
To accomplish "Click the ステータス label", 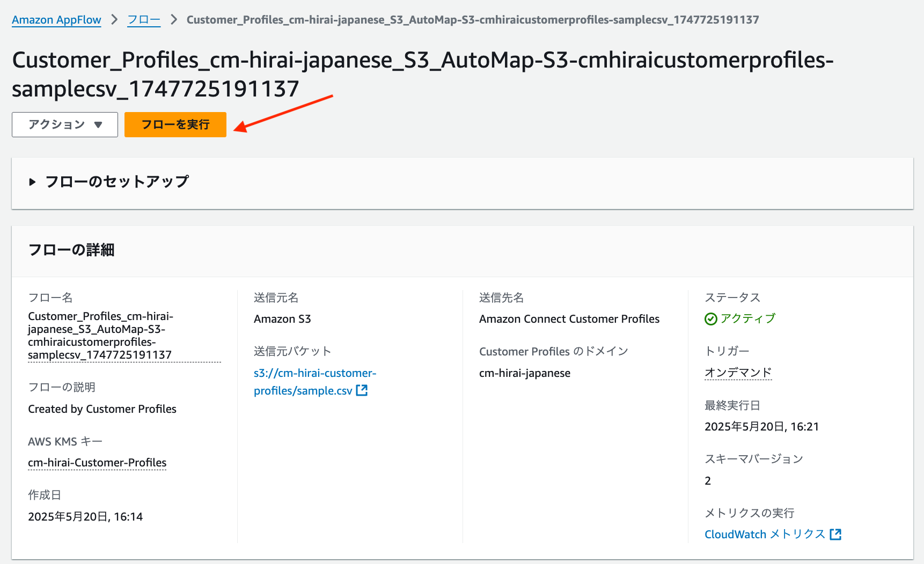I will pyautogui.click(x=732, y=297).
